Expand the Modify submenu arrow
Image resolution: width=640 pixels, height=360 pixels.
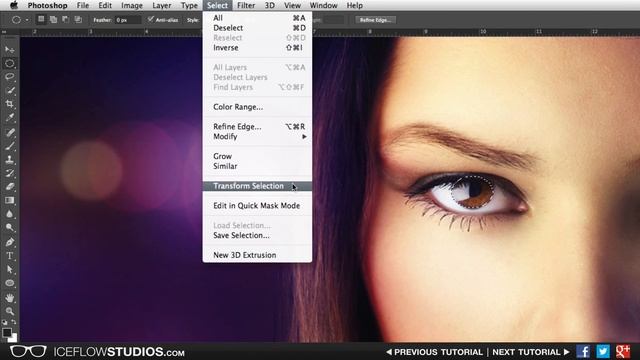pyautogui.click(x=304, y=137)
